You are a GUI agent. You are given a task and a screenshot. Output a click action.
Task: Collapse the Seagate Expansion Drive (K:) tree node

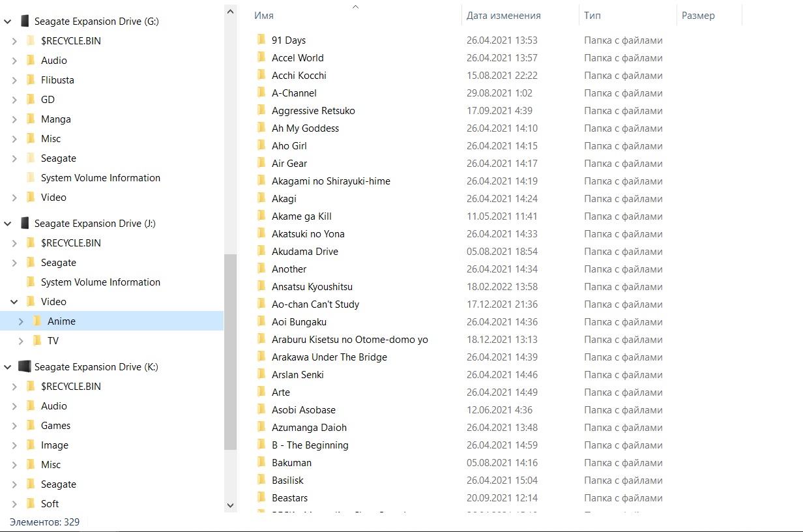pos(8,367)
